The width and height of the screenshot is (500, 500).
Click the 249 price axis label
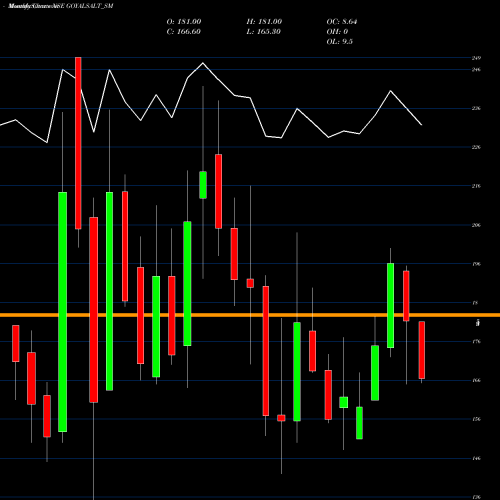(x=476, y=58)
